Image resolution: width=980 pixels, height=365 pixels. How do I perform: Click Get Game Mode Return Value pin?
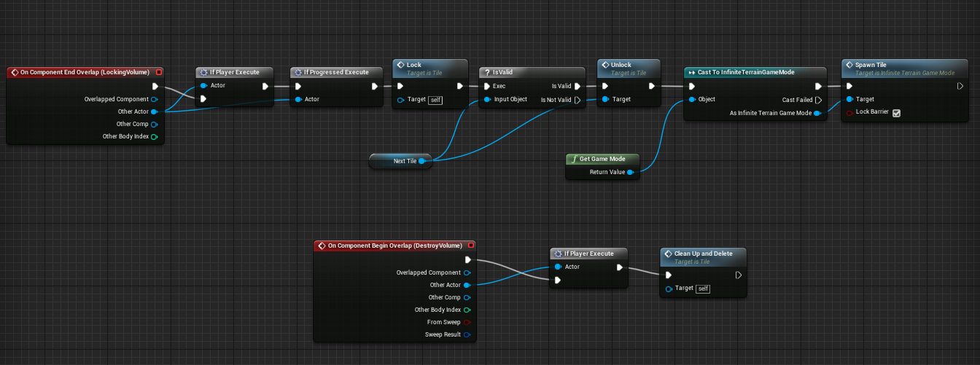[630, 173]
